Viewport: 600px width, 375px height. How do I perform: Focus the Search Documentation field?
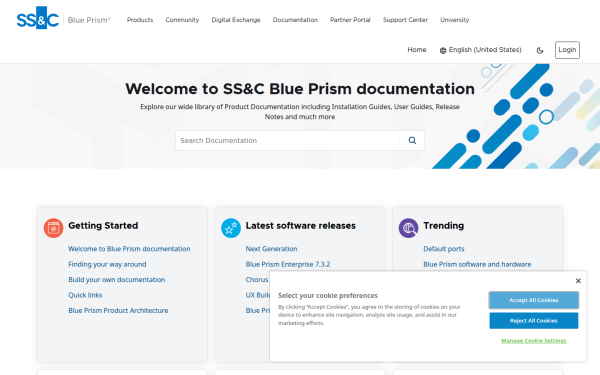coord(288,140)
